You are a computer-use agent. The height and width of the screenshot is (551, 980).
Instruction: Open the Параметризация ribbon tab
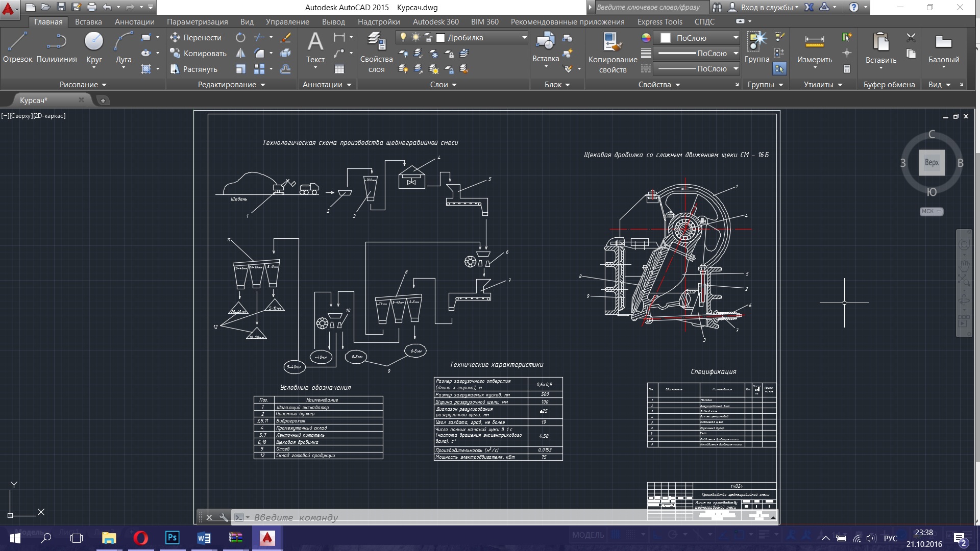point(198,22)
